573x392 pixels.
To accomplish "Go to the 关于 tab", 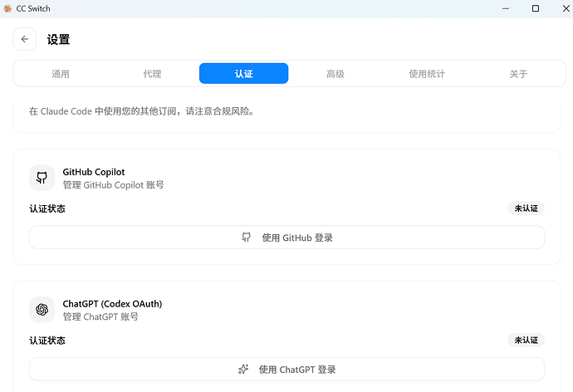I will tap(518, 74).
